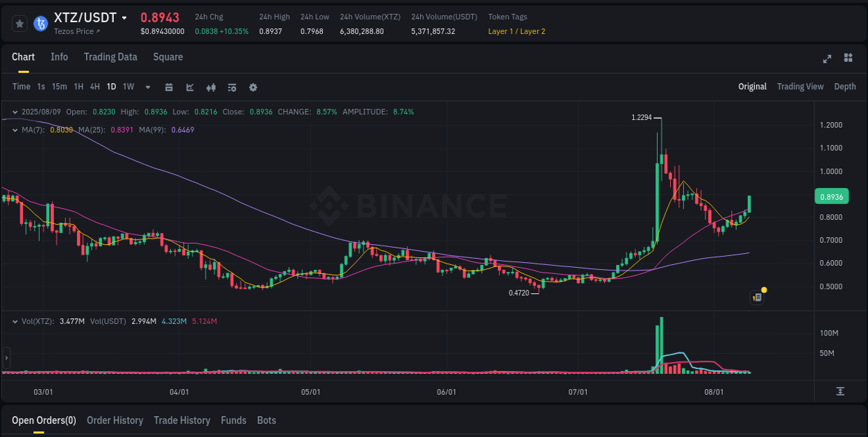
Task: Open the widgets layout icon
Action: click(x=848, y=59)
